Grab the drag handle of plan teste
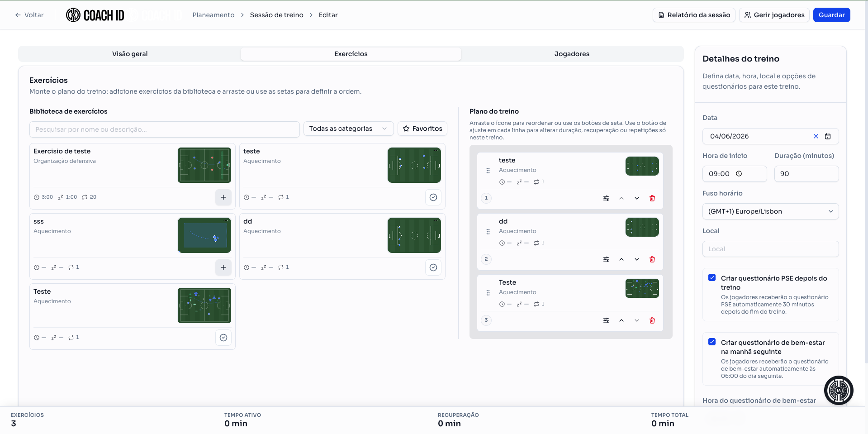The height and width of the screenshot is (434, 868). [x=488, y=171]
